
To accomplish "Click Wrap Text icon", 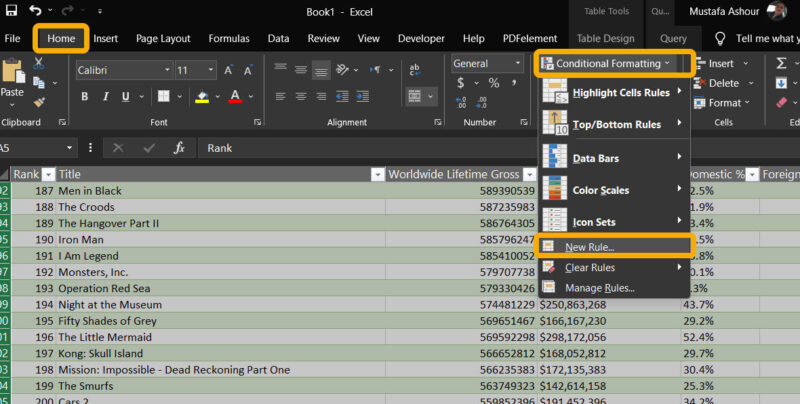I will [415, 70].
